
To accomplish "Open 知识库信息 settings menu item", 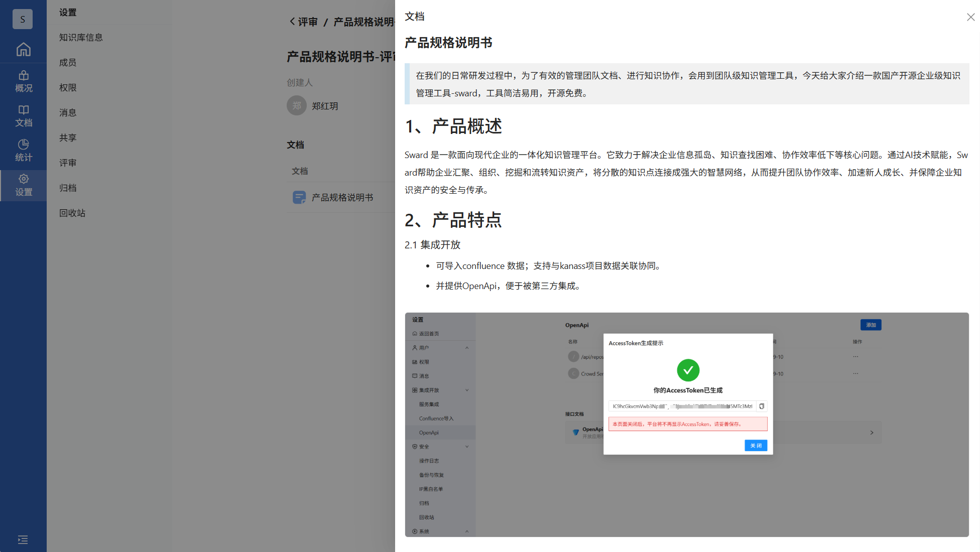I will click(x=81, y=37).
